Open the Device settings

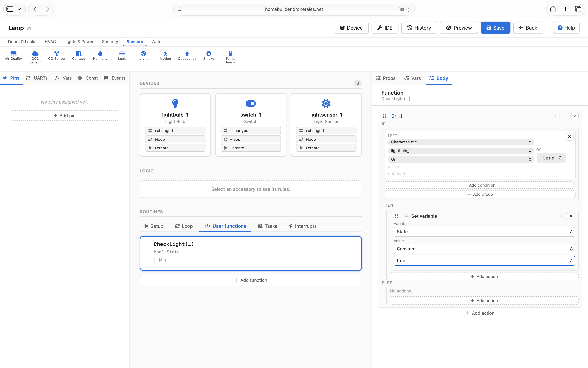click(x=351, y=28)
